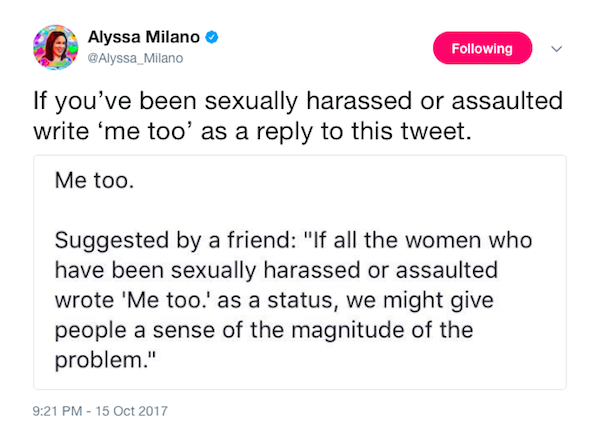
Task: Click the final word "problem." in the image
Action: 97,360
